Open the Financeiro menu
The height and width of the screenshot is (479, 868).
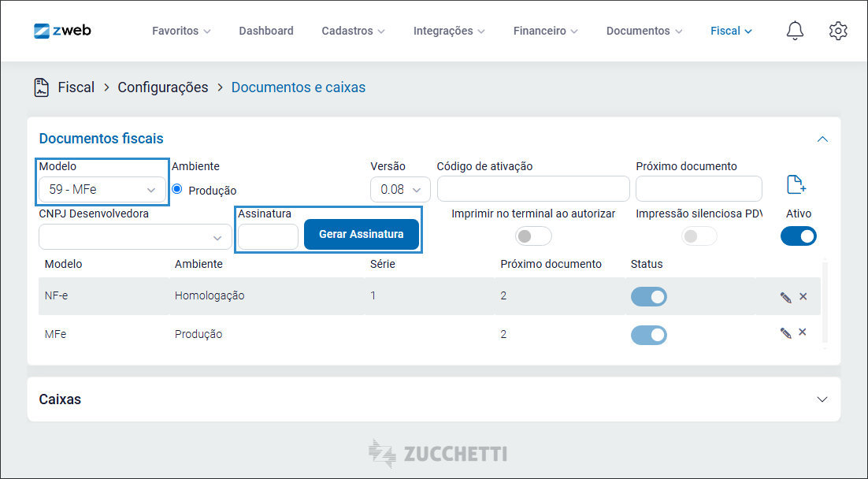(x=545, y=31)
